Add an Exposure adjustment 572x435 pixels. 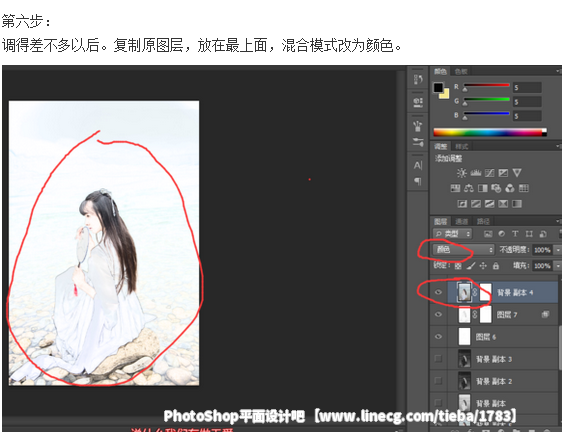(503, 173)
